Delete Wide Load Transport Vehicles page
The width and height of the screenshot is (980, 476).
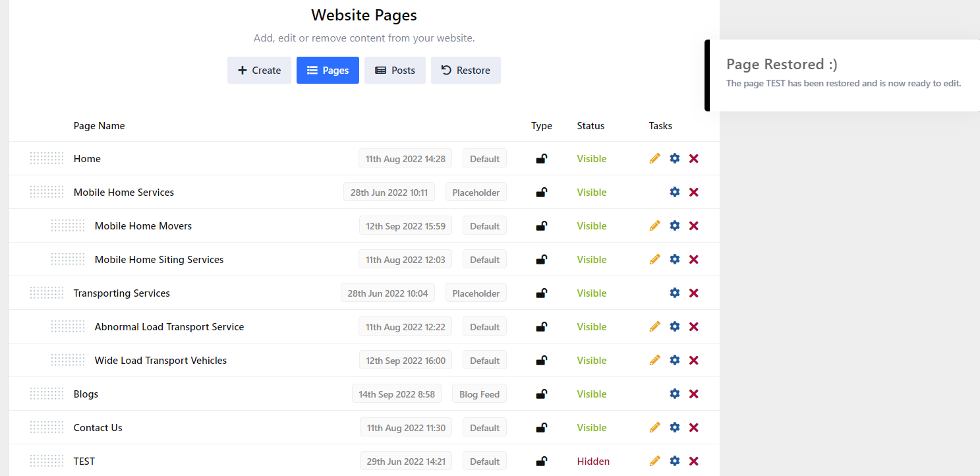(693, 360)
